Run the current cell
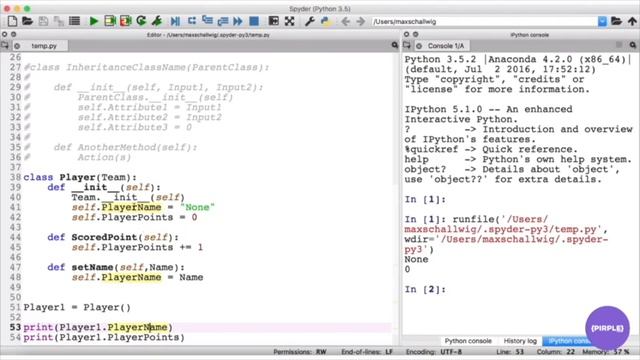Image resolution: width=640 pixels, height=360 pixels. (x=110, y=21)
